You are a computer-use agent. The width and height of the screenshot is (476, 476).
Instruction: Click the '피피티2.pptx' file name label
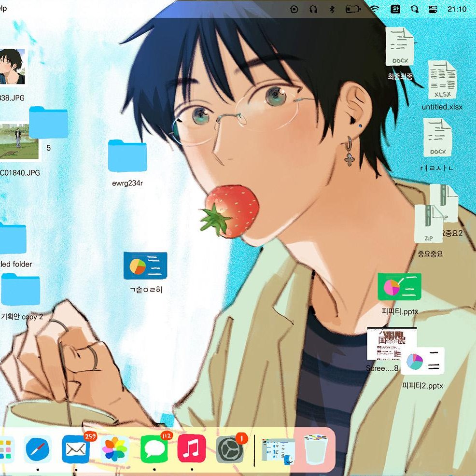(422, 386)
